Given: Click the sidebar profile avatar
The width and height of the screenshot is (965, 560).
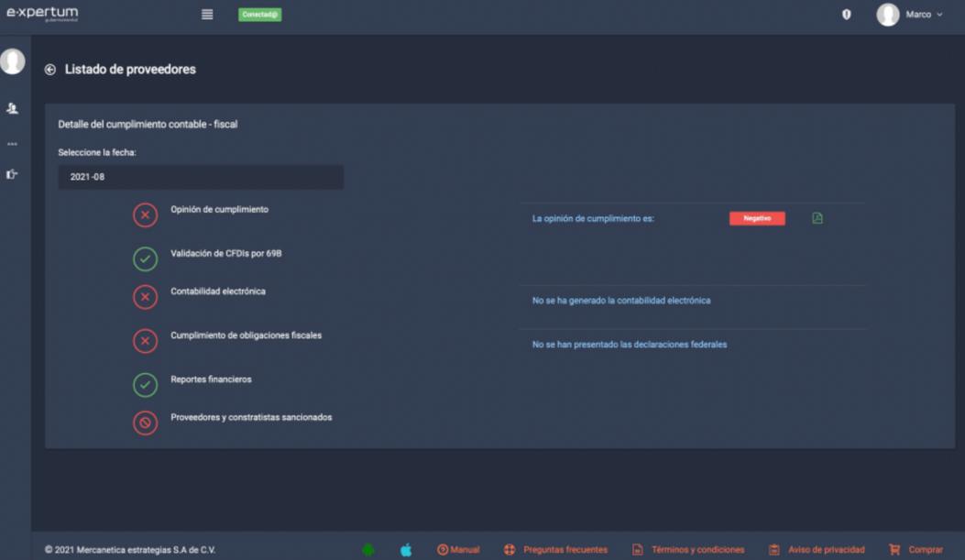Looking at the screenshot, I should pyautogui.click(x=12, y=61).
